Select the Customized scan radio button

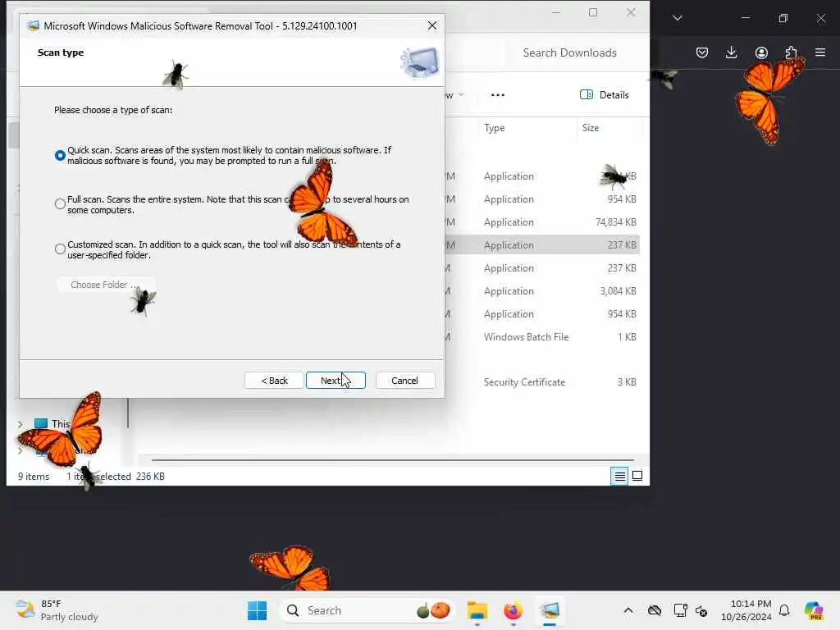tap(60, 249)
